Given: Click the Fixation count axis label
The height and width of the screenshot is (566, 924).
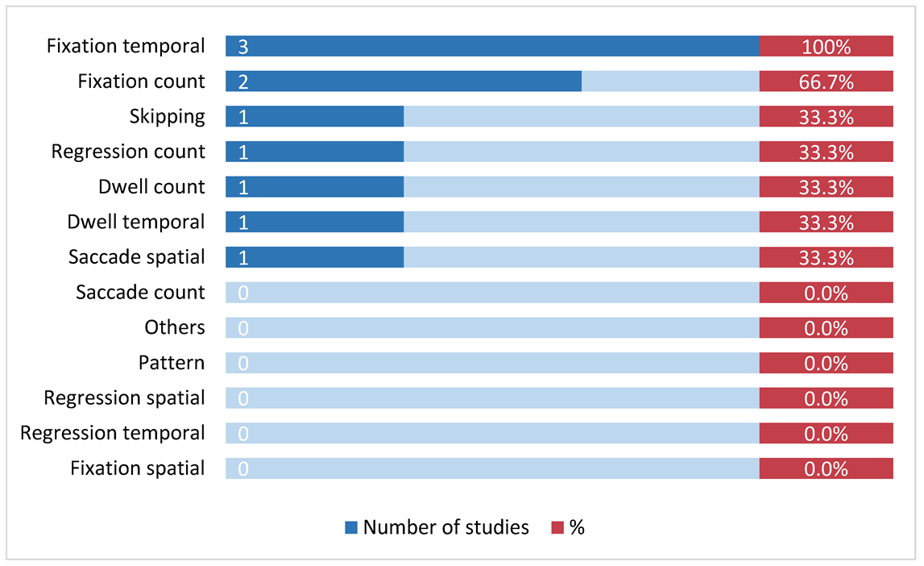Looking at the screenshot, I should (x=141, y=81).
